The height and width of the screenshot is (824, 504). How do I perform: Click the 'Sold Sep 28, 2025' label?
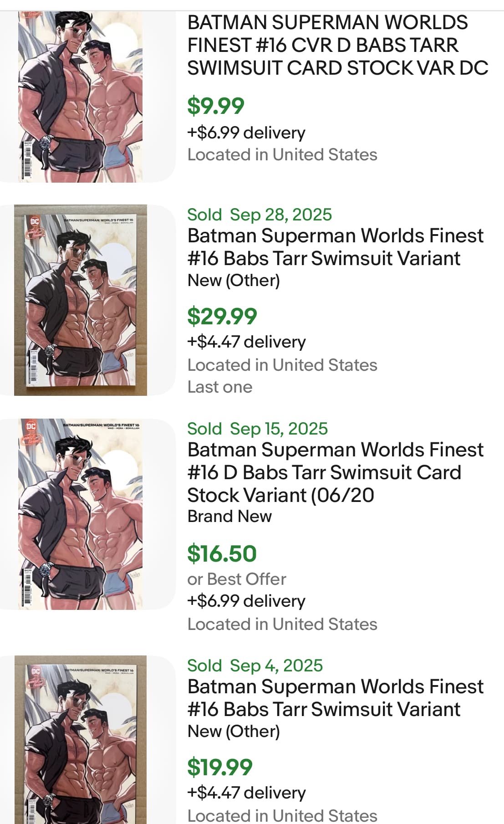(x=260, y=215)
